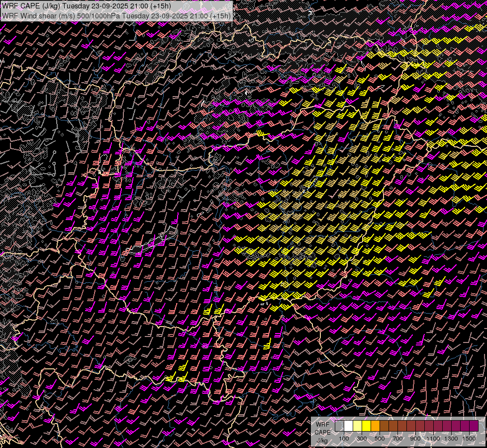The width and height of the screenshot is (487, 448).
Task: Select the brown swatch right after orange
Action: click(x=384, y=426)
